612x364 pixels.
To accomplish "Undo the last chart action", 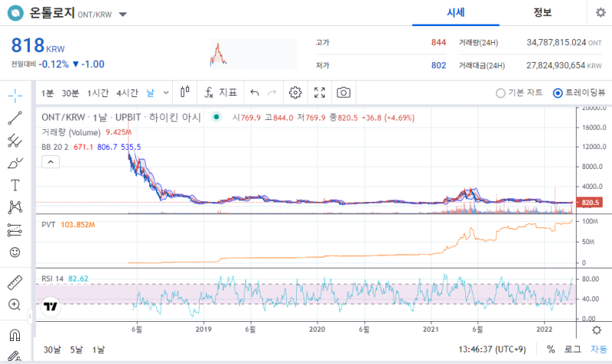I will click(255, 93).
